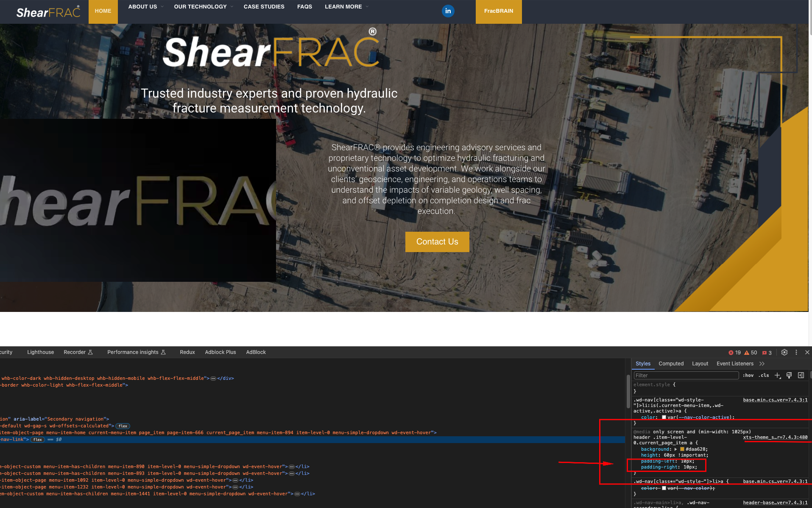The image size is (812, 508).
Task: Switch to the Styles tab
Action: click(643, 364)
